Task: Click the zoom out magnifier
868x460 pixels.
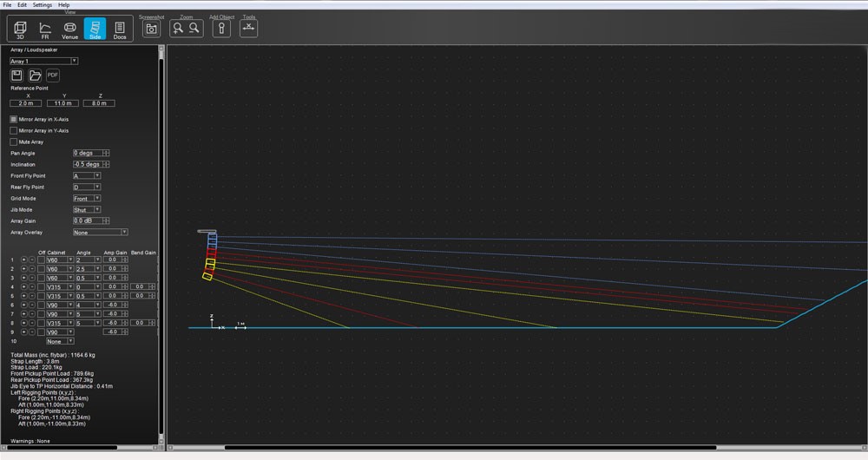Action: click(195, 29)
